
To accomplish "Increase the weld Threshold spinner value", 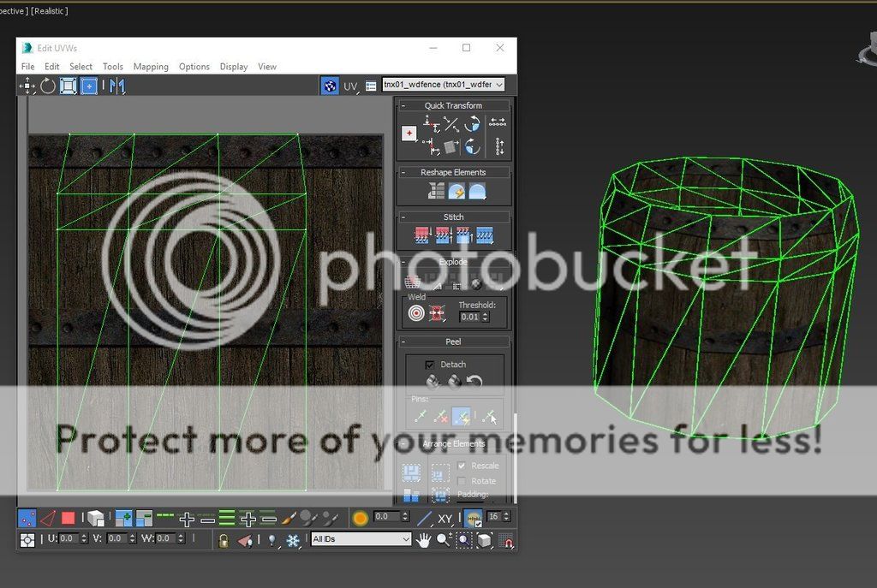I will [x=486, y=313].
